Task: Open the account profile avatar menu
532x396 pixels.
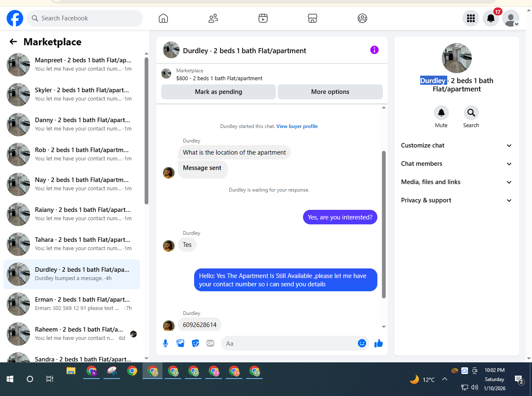Action: [511, 18]
